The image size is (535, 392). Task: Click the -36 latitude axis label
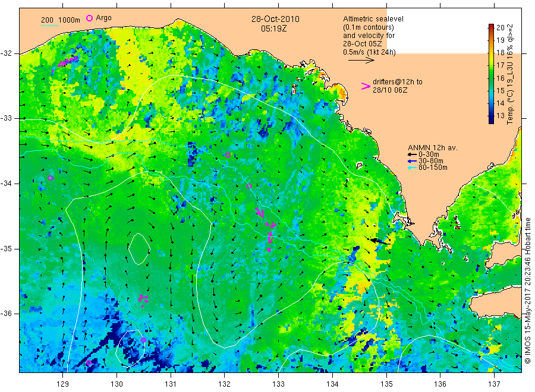point(6,314)
